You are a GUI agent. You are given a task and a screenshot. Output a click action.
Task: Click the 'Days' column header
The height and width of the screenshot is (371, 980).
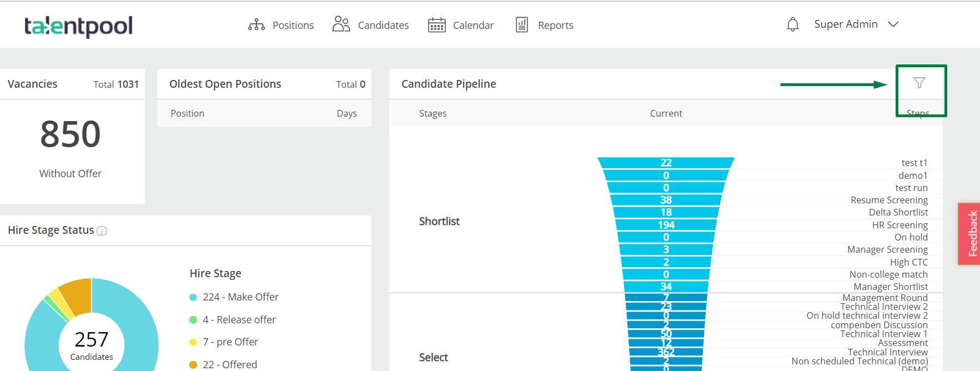pos(346,113)
